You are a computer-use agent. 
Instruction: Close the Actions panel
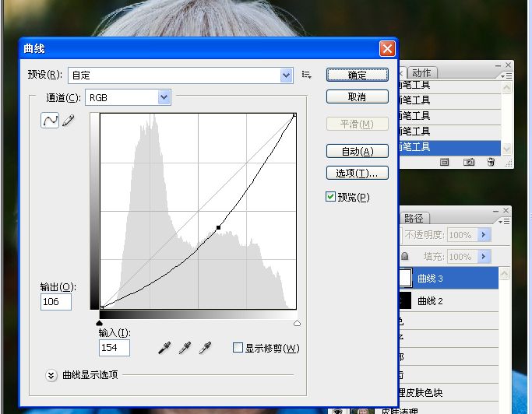pos(508,65)
